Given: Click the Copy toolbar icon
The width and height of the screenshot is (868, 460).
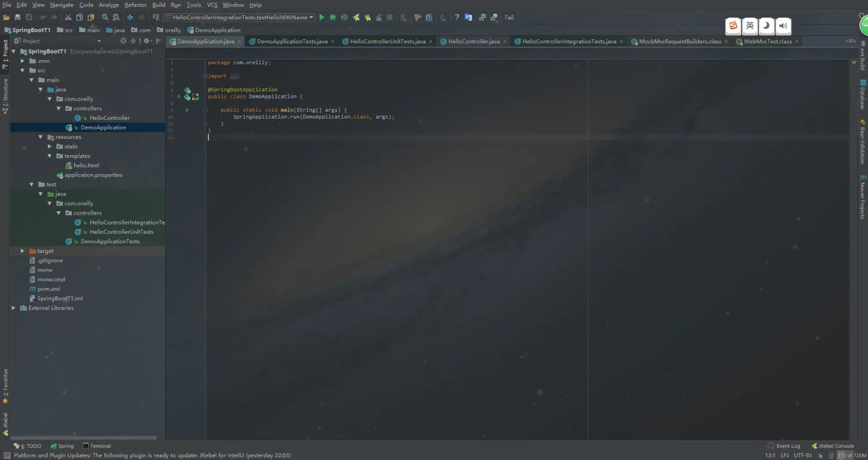Looking at the screenshot, I should [x=79, y=17].
